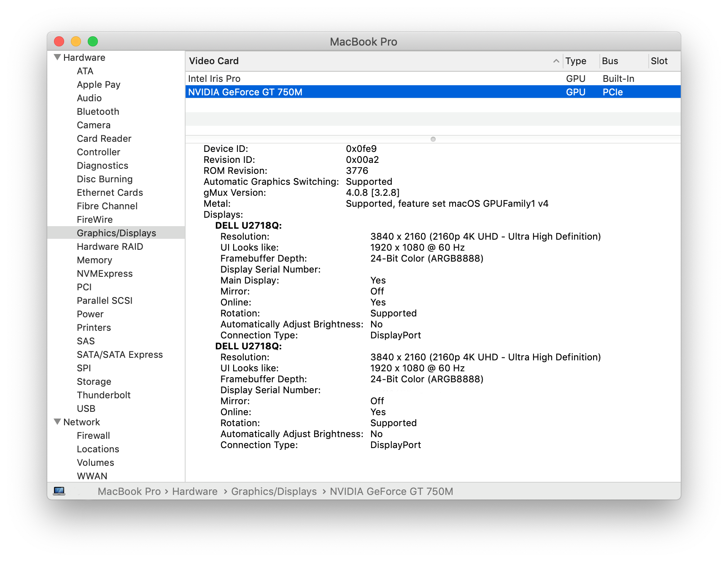
Task: Select Firewall under Network
Action: [93, 436]
